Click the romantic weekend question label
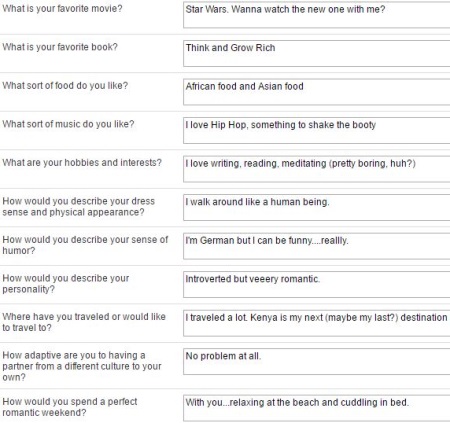The height and width of the screenshot is (423, 450). pyautogui.click(x=70, y=407)
